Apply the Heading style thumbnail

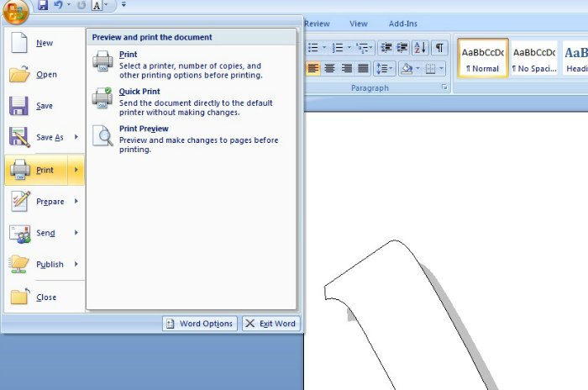point(575,58)
